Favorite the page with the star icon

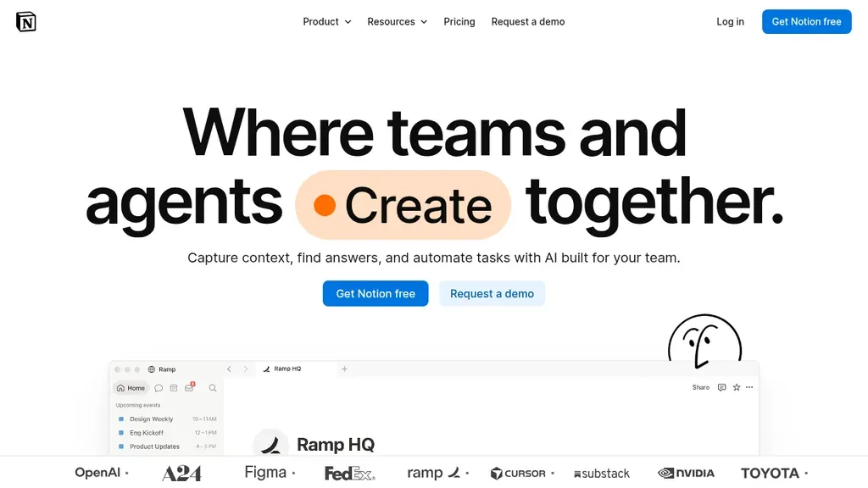(x=737, y=387)
